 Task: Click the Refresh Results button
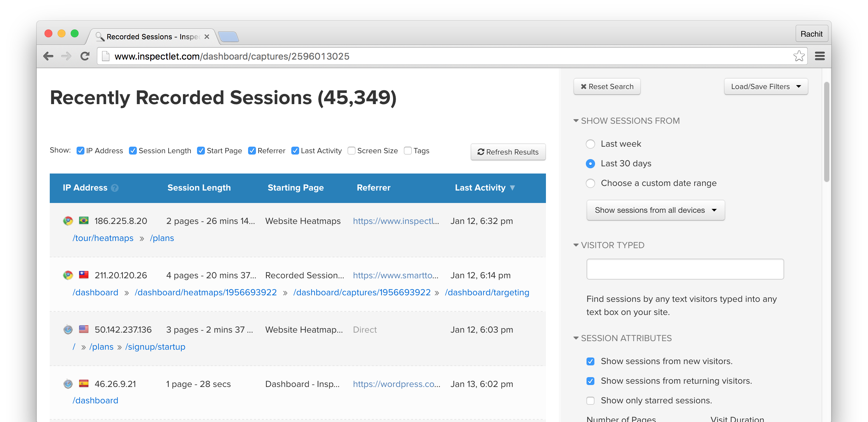[x=508, y=152]
